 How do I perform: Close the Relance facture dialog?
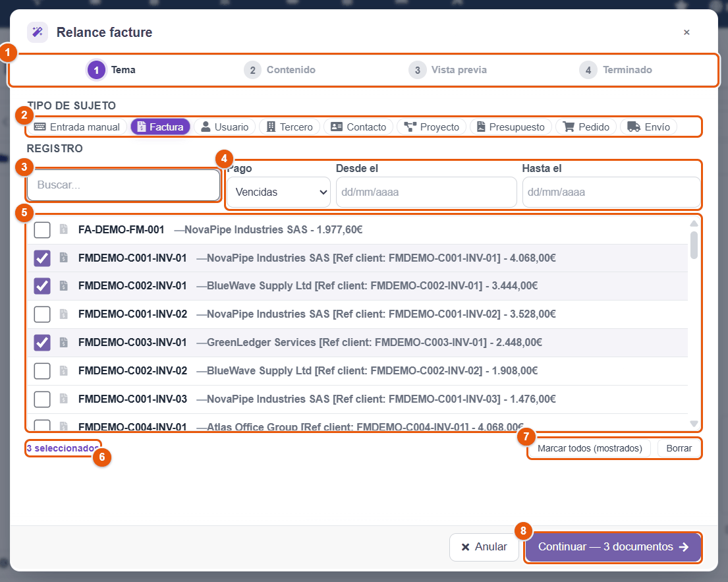686,32
